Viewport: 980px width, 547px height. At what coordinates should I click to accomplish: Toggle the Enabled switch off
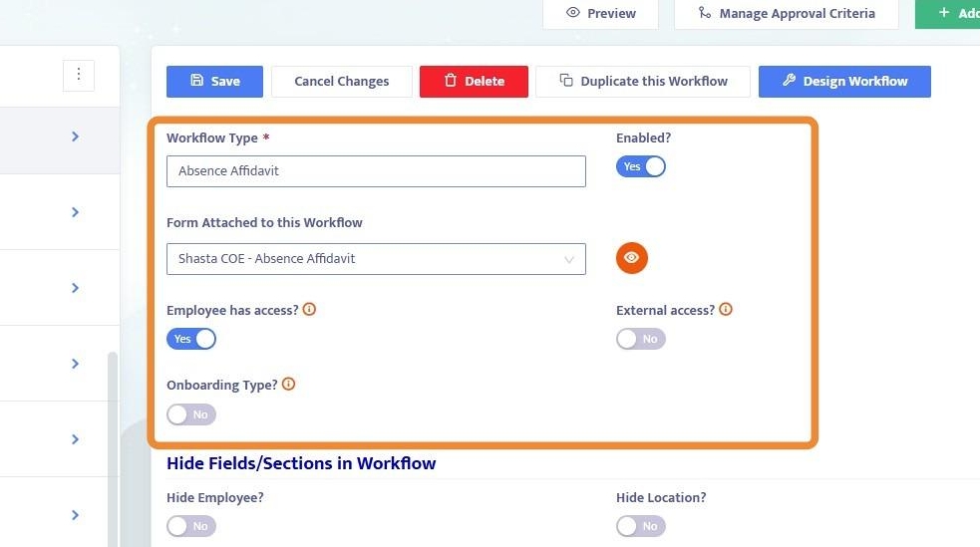coord(640,166)
